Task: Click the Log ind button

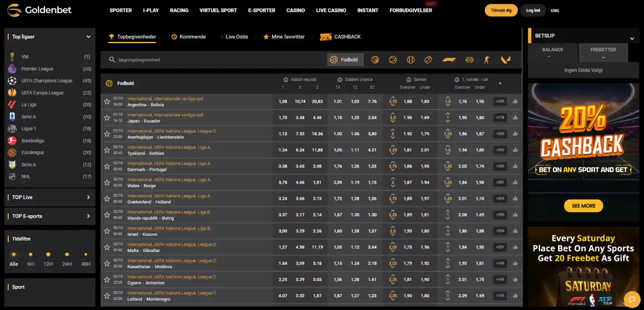Action: coord(533,10)
